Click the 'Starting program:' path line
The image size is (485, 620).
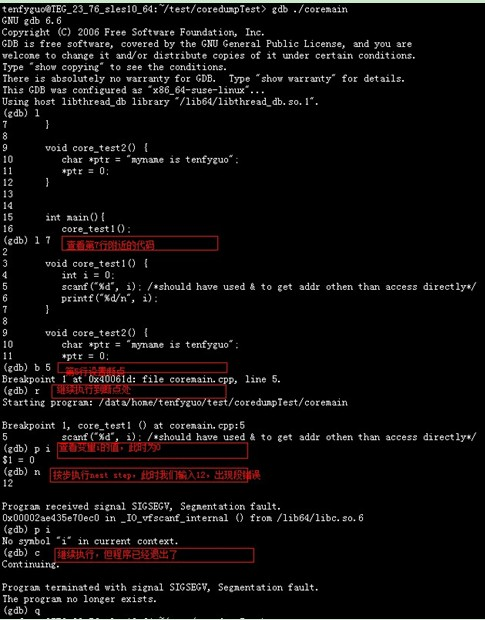(x=175, y=403)
